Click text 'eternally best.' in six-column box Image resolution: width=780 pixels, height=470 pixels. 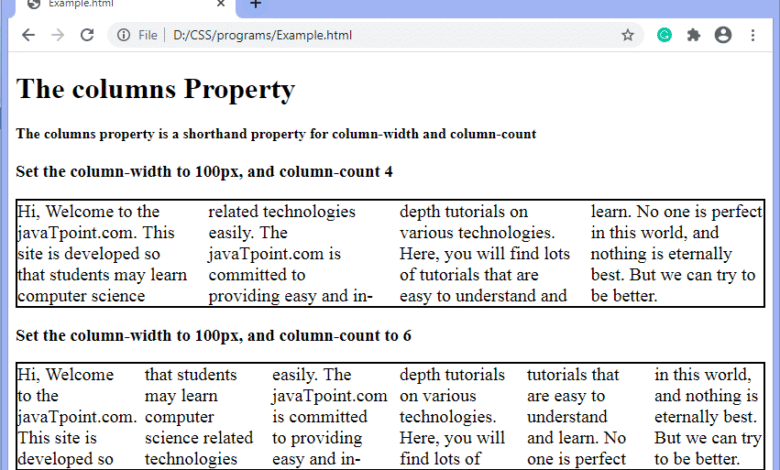(705, 417)
